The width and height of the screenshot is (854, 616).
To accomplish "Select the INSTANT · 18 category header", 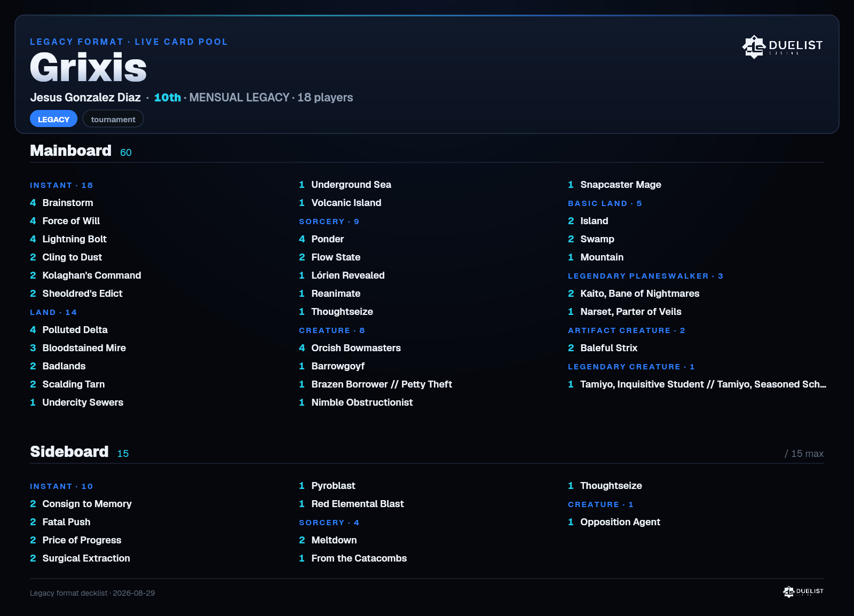I will [61, 185].
